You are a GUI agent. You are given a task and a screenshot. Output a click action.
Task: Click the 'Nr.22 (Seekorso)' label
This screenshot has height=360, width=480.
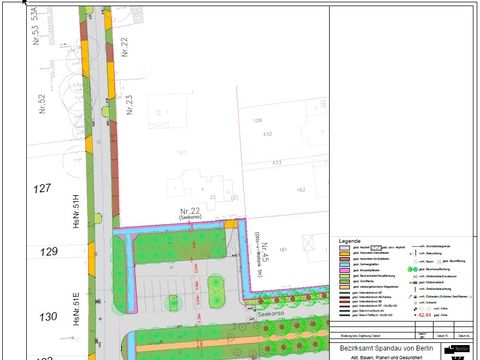click(x=190, y=213)
